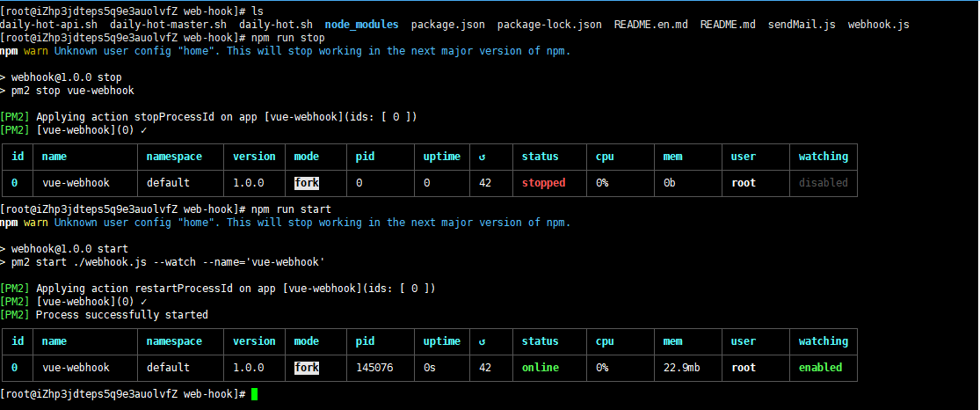Select the README.en.md filename

[x=651, y=25]
